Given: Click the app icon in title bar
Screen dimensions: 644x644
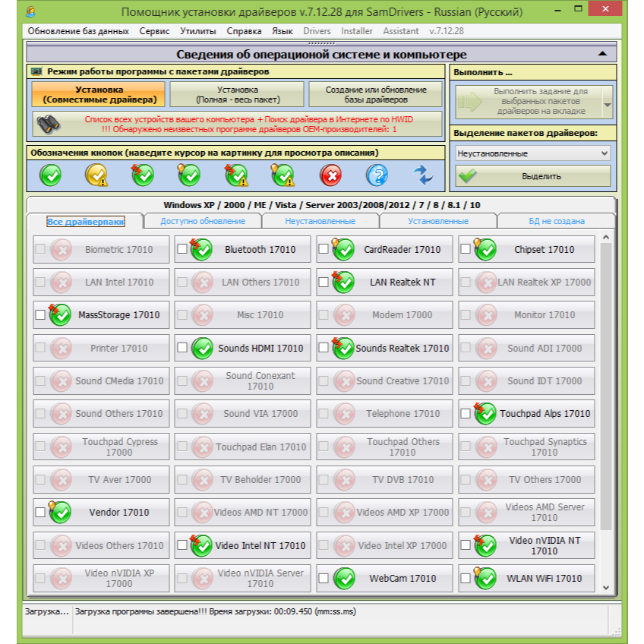Looking at the screenshot, I should click(x=30, y=11).
